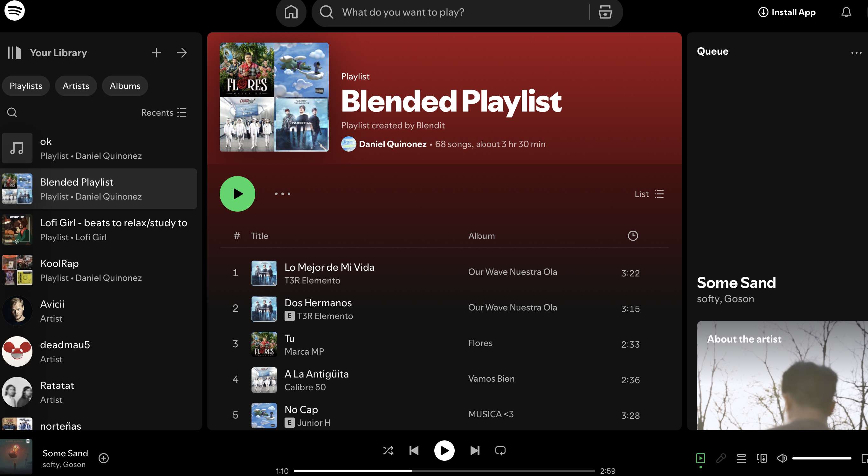Filter library by Albums
The height and width of the screenshot is (476, 868).
pos(125,86)
